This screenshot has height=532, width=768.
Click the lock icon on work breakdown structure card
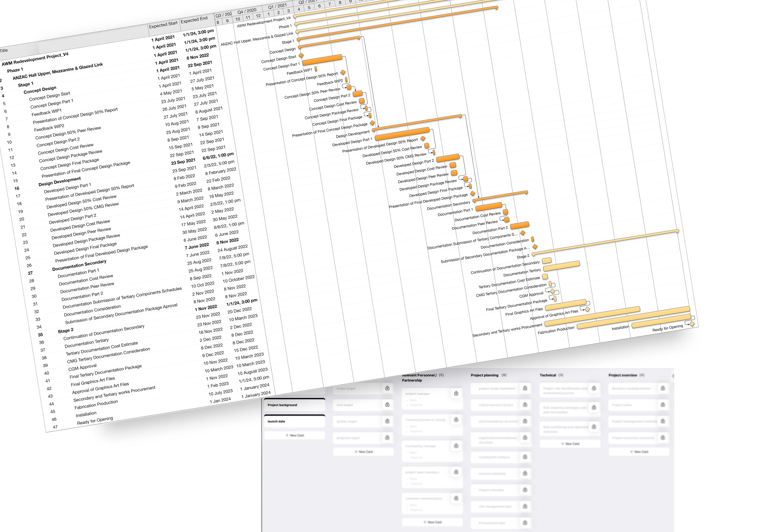point(525,421)
